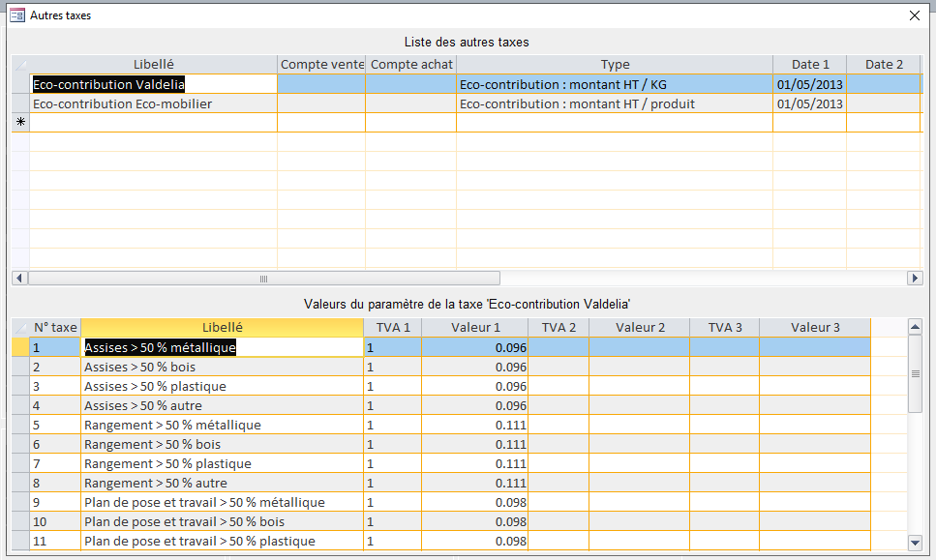Sort by the Type column header
The width and height of the screenshot is (936, 560).
tap(615, 65)
